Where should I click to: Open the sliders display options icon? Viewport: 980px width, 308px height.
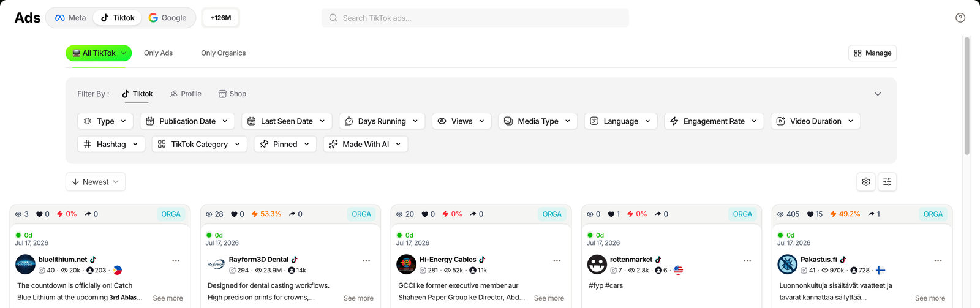coord(887,182)
